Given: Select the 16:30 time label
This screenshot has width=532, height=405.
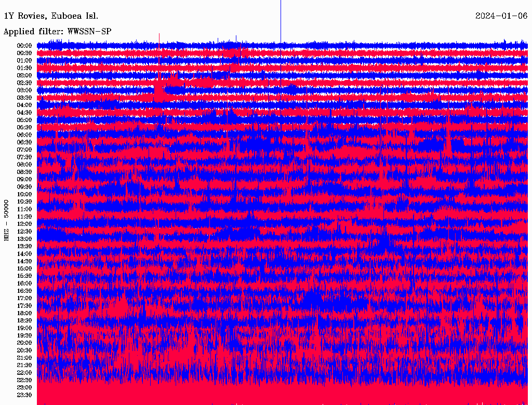Looking at the screenshot, I should click(24, 291).
